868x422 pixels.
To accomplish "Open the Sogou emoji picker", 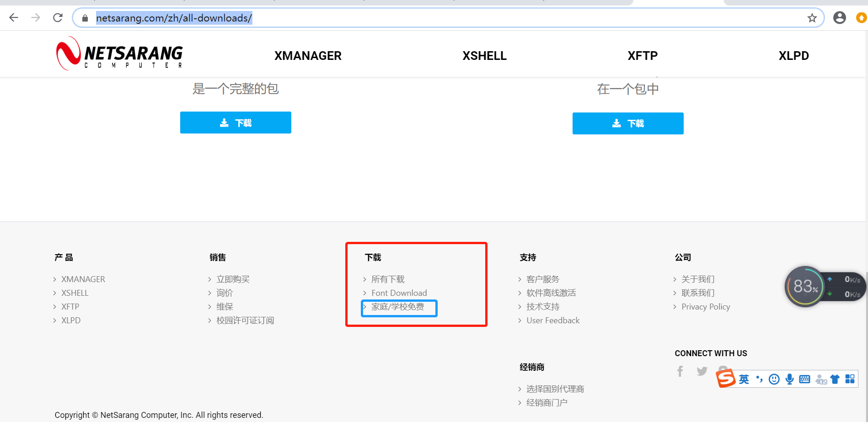I will pyautogui.click(x=774, y=379).
